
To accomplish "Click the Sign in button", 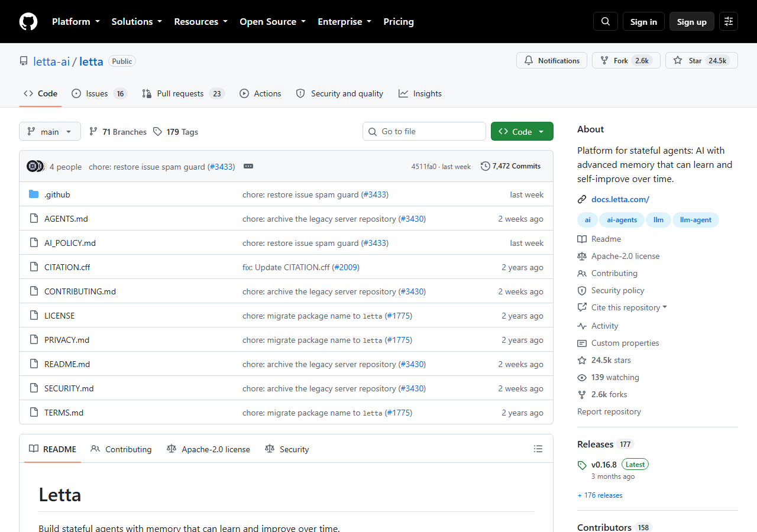I will pos(643,21).
